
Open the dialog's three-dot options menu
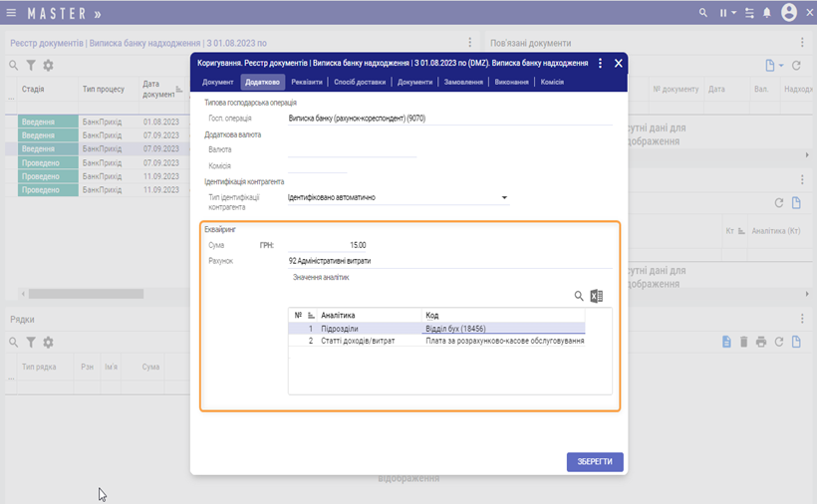(600, 63)
